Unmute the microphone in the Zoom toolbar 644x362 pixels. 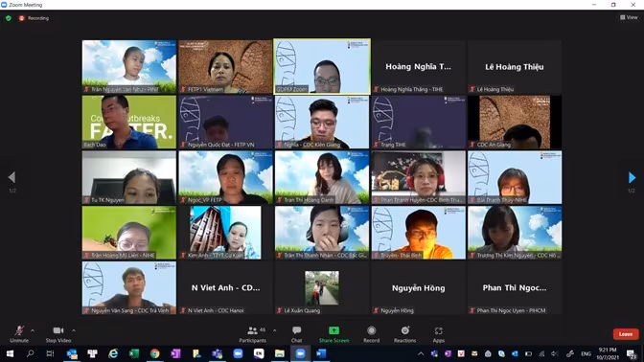pyautogui.click(x=19, y=334)
